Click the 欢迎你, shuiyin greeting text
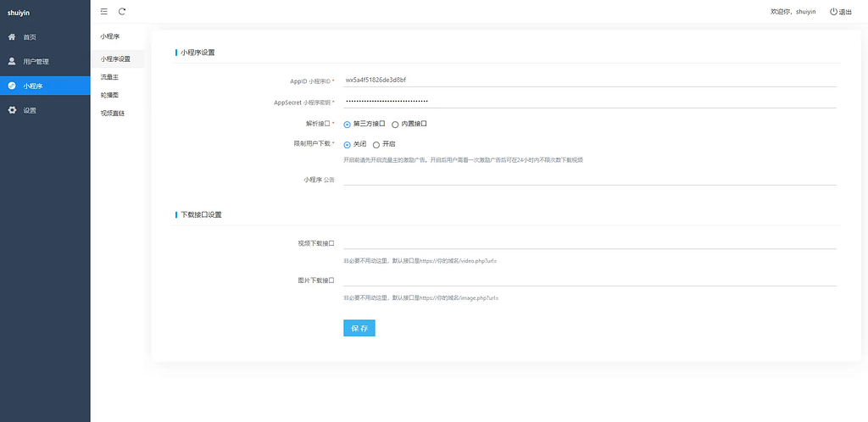 click(793, 12)
